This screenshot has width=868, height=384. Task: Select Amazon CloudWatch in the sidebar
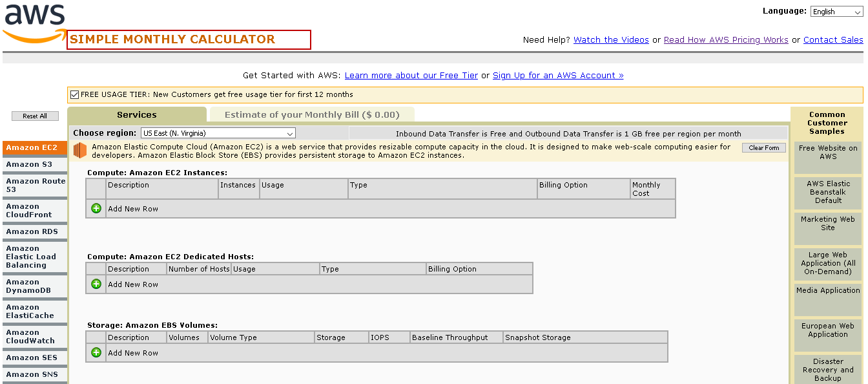[x=34, y=337]
